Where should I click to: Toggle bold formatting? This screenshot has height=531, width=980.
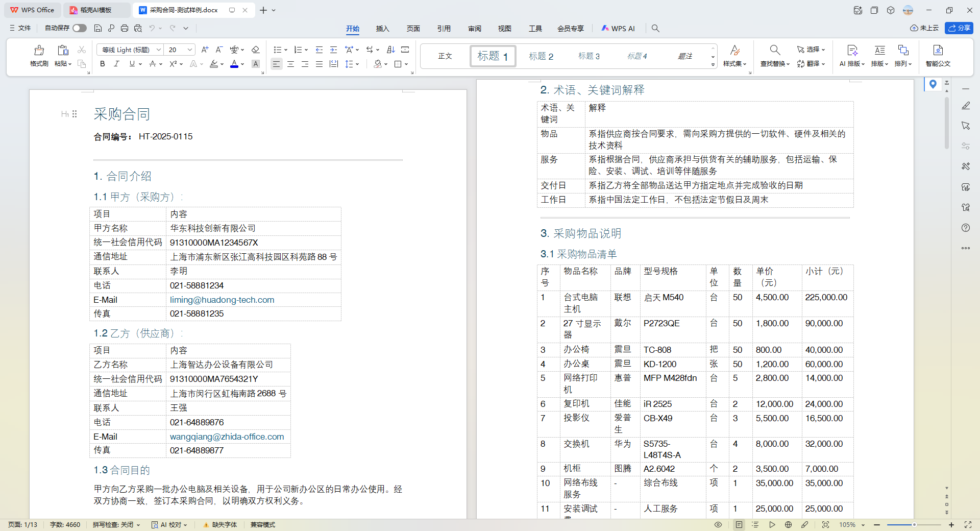click(102, 64)
